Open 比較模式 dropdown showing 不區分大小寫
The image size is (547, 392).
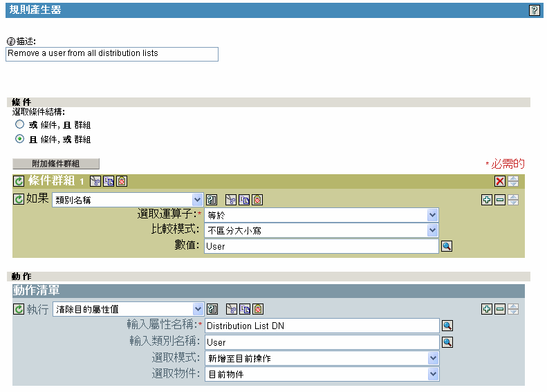321,230
